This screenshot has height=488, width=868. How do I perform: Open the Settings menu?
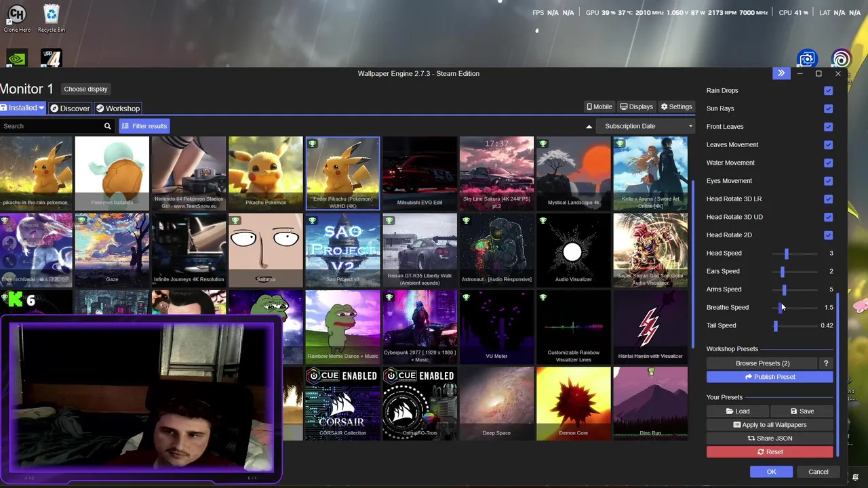click(x=677, y=106)
